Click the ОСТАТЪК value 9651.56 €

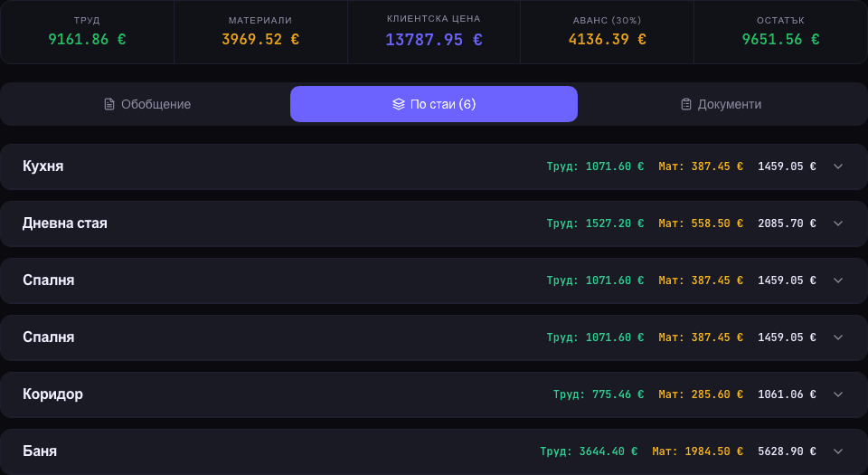(x=780, y=39)
